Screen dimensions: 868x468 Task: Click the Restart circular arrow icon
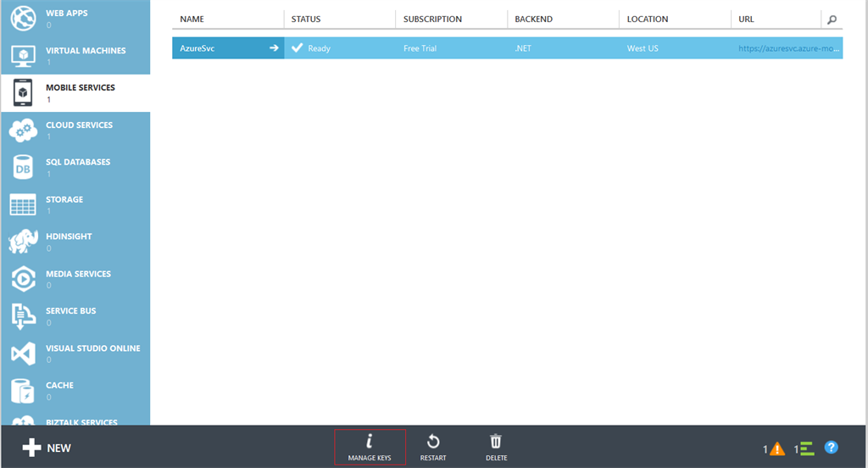[433, 442]
